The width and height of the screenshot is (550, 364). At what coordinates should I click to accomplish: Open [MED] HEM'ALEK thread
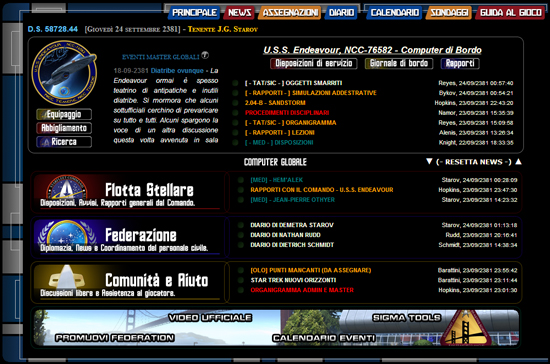tap(277, 180)
